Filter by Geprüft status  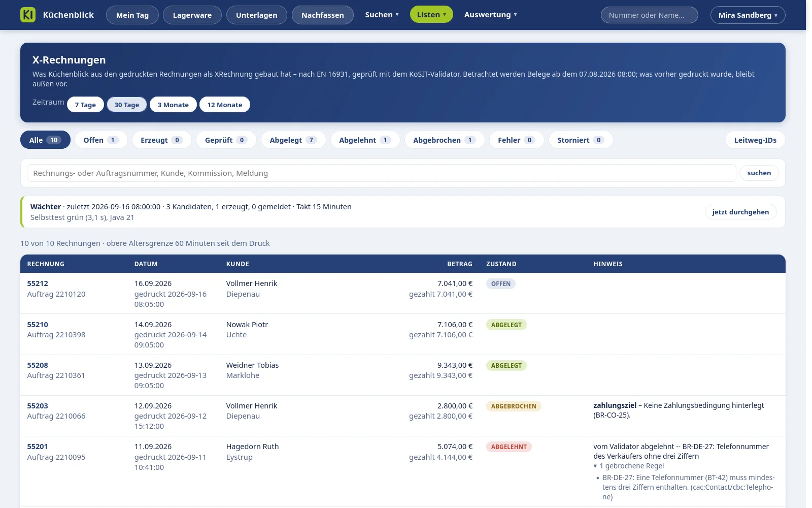226,140
